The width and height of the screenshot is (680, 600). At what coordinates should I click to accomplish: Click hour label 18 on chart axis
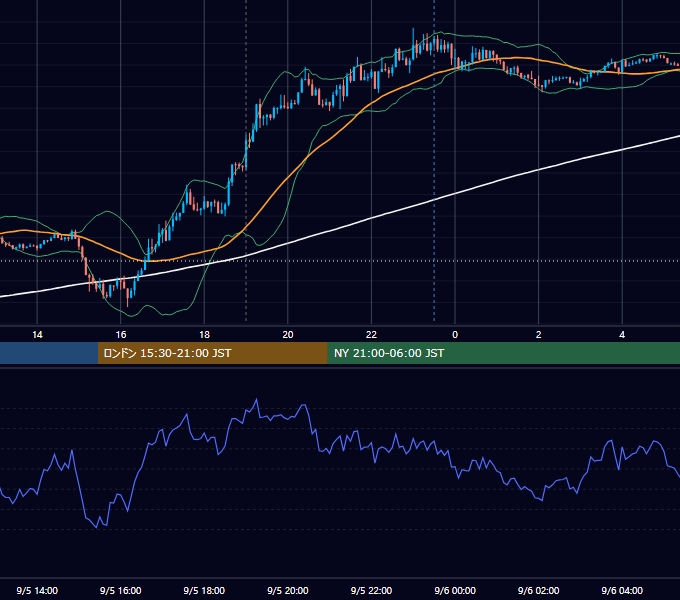pyautogui.click(x=204, y=335)
